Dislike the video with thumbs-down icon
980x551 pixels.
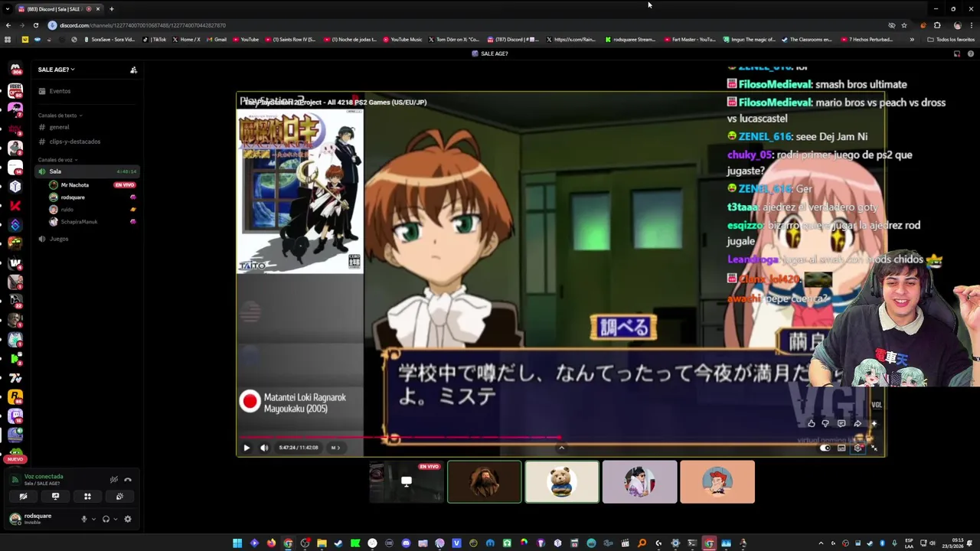825,423
